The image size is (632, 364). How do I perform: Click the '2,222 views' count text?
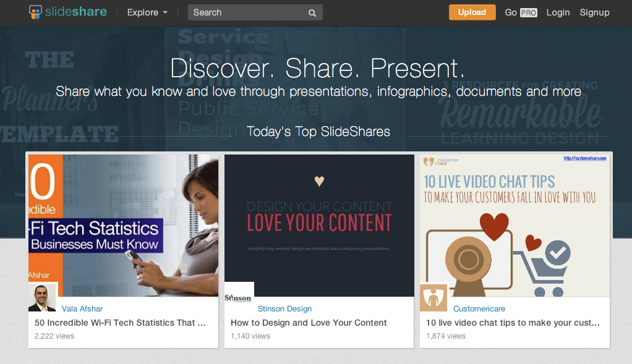click(x=54, y=336)
